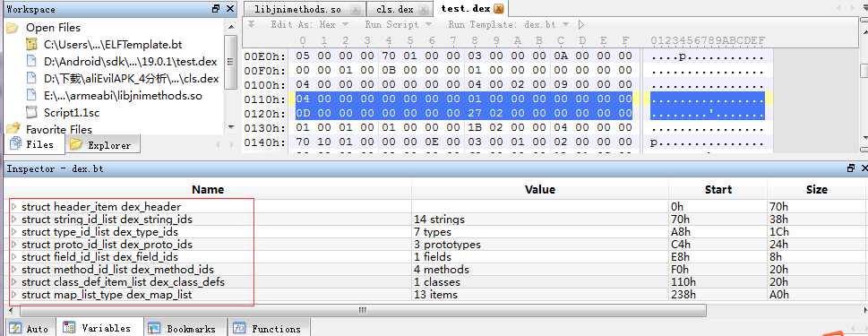Screen dimensions: 868x336
Task: Close the Inspector - dex.bt panel
Action: tap(864, 168)
